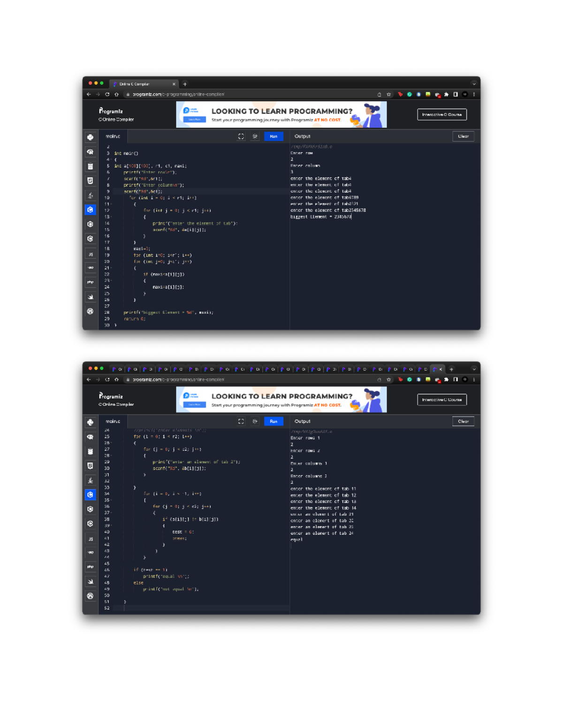Toggle the light theme sun button in single-tab window

255,136
